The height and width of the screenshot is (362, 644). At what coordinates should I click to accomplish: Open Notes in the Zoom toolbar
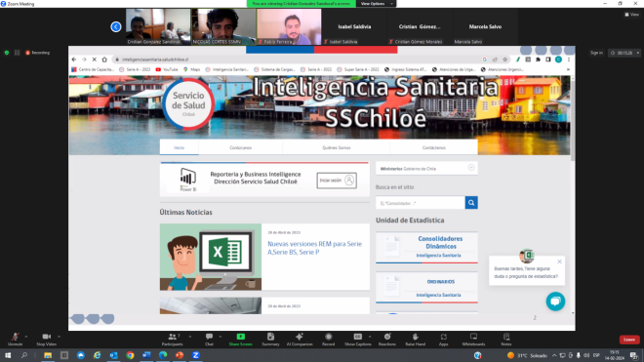pyautogui.click(x=506, y=339)
